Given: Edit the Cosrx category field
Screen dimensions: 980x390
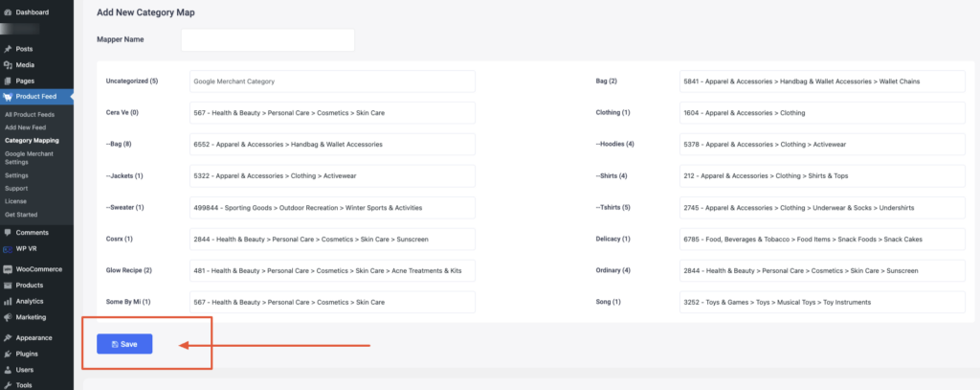Looking at the screenshot, I should (x=332, y=240).
